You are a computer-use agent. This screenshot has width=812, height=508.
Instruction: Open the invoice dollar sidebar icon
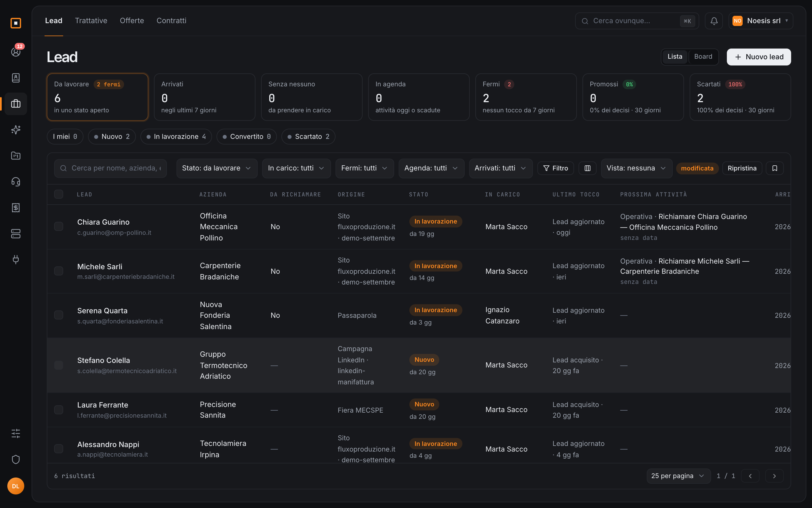pos(16,208)
